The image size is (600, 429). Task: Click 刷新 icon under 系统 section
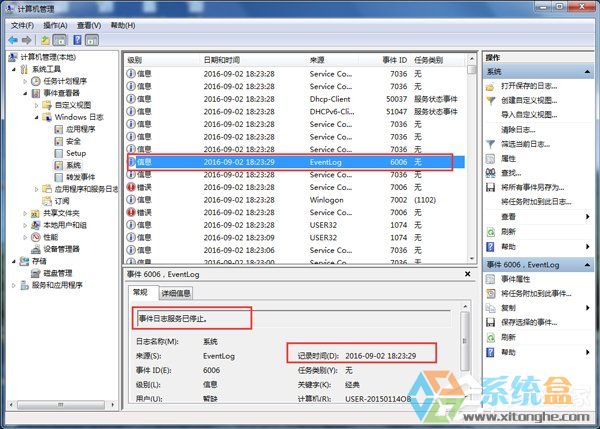491,232
